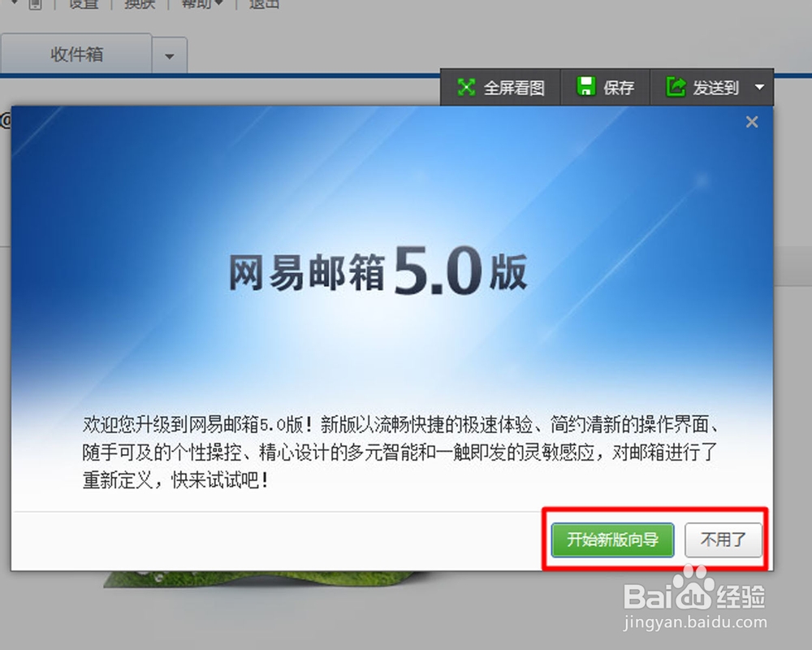Screen dimensions: 812x650
Task: Click the 发送到 text label
Action: click(715, 88)
